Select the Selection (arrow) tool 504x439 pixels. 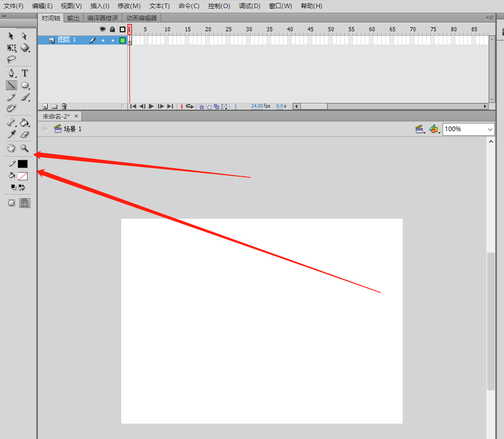pyautogui.click(x=11, y=36)
